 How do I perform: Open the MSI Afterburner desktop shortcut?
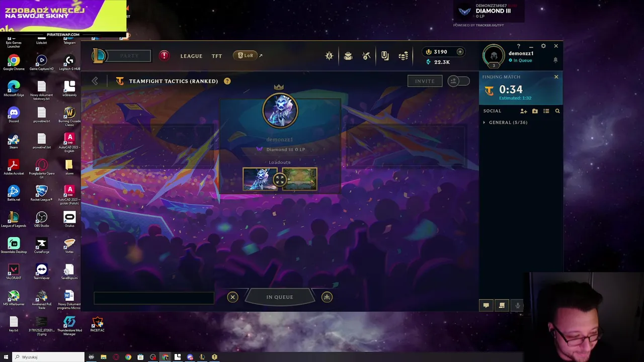pos(14,297)
